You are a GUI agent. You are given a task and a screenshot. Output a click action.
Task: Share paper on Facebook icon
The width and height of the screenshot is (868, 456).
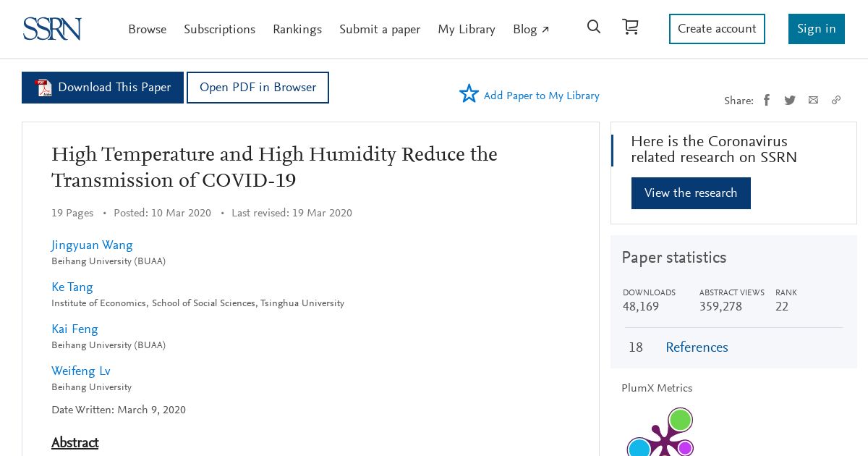click(767, 100)
